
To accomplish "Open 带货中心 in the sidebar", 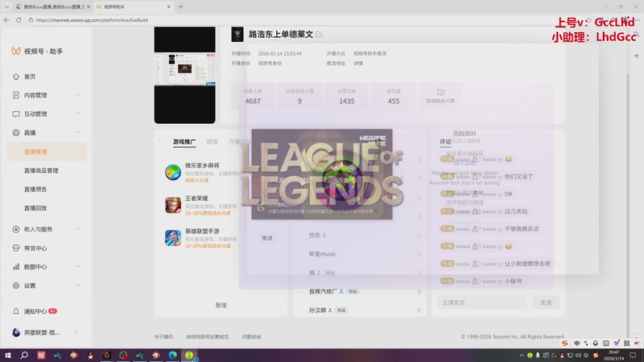I will point(35,249).
